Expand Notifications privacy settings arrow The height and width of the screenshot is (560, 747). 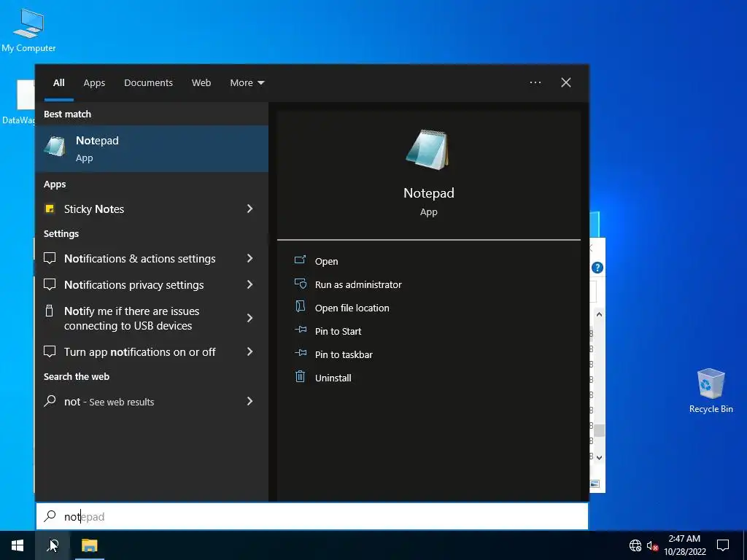[249, 284]
